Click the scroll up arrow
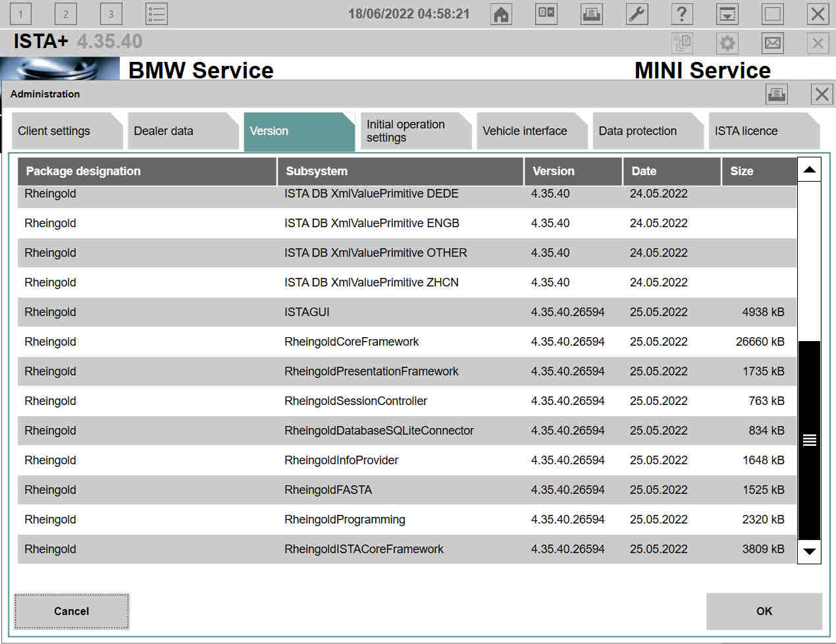 pos(809,170)
